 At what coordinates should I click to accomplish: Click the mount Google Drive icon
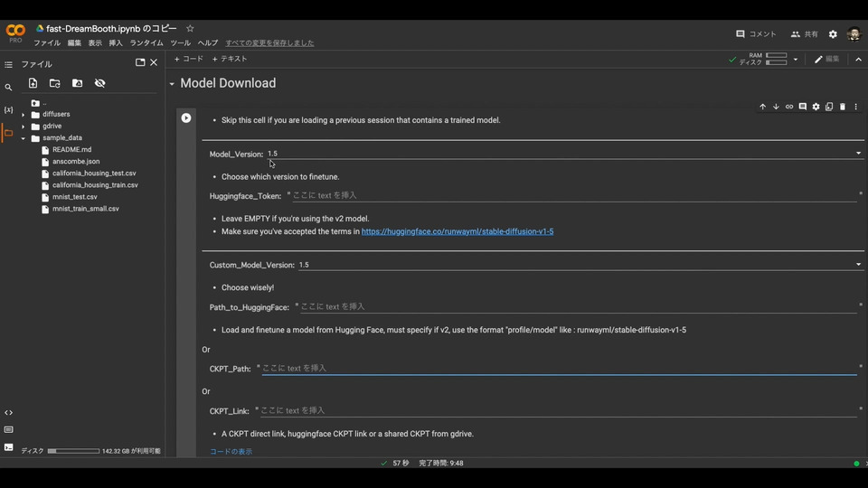click(77, 83)
